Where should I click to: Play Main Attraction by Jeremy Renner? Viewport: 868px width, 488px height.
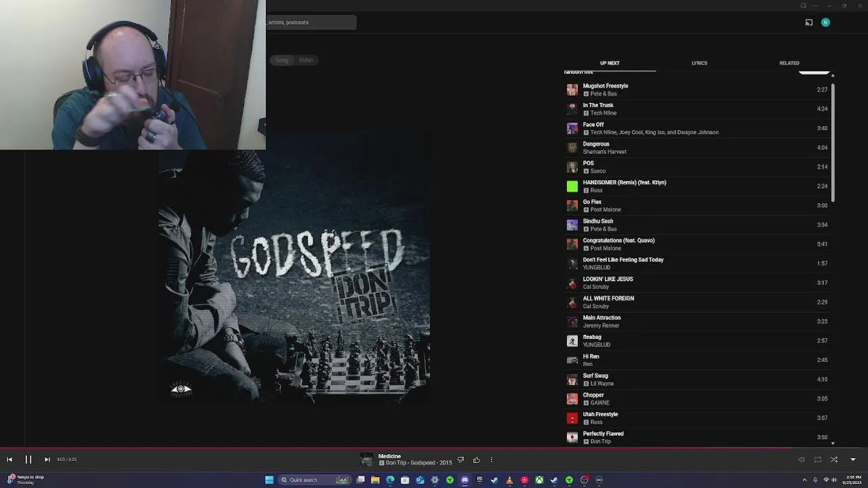tap(696, 321)
